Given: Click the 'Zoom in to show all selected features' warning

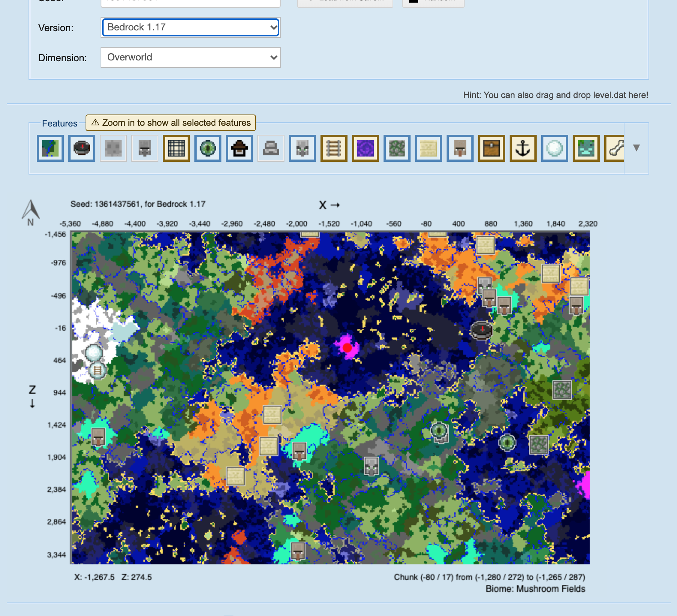Looking at the screenshot, I should tap(171, 123).
